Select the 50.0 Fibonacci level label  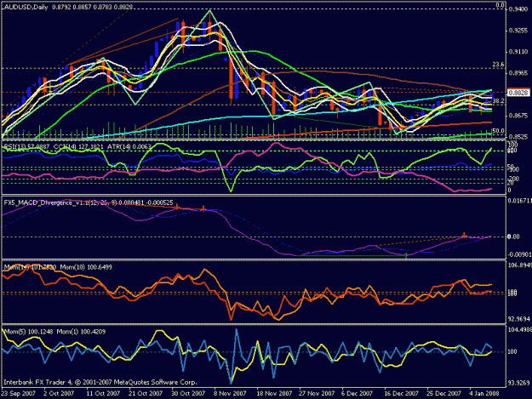(498, 131)
